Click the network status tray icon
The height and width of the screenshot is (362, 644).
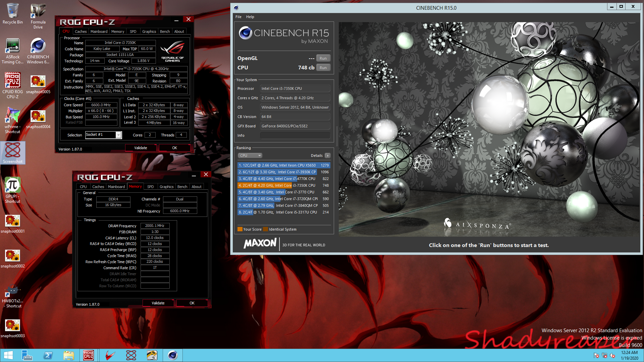click(x=604, y=355)
